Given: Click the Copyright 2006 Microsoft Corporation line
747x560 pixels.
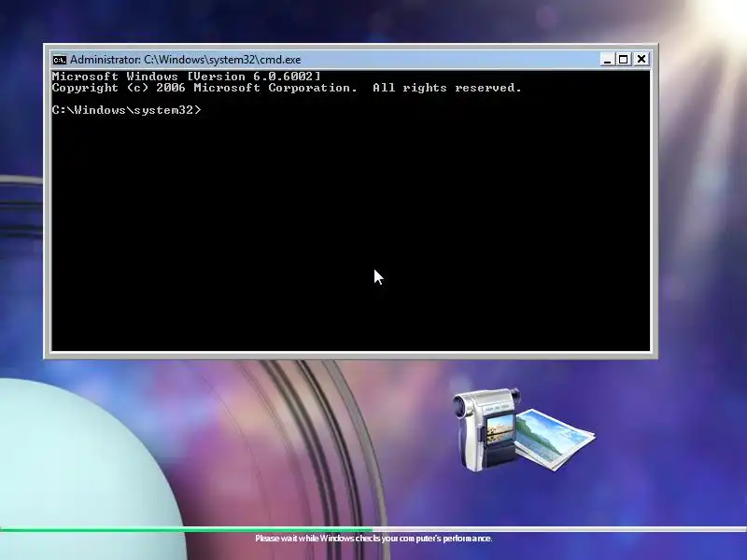Looking at the screenshot, I should (x=287, y=88).
